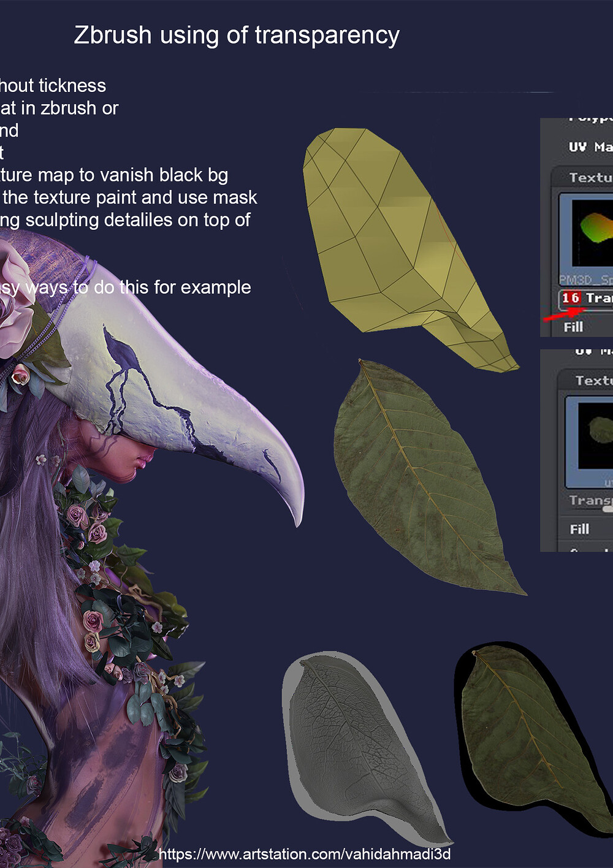Click the Fill button in the upper panel

pos(574,327)
